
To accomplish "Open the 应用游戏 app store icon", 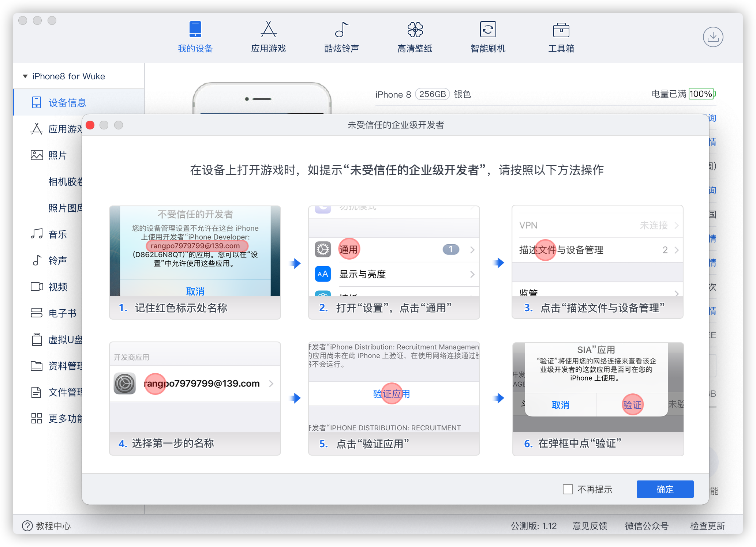I will [x=268, y=30].
